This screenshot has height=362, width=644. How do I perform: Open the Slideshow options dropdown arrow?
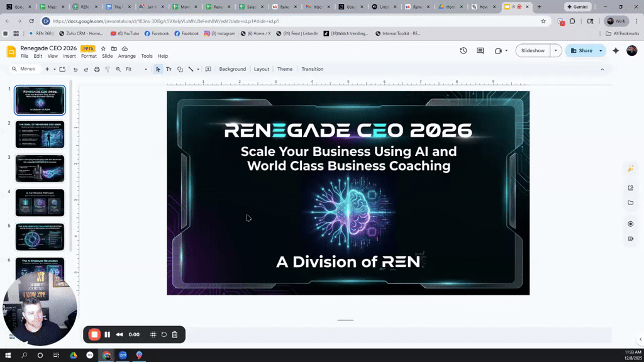tap(556, 50)
